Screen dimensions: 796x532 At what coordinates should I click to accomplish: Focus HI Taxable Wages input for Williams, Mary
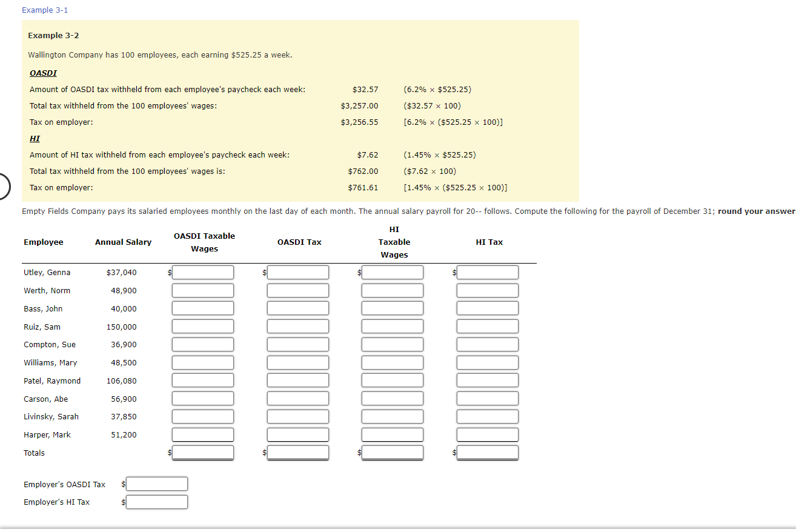(393, 363)
